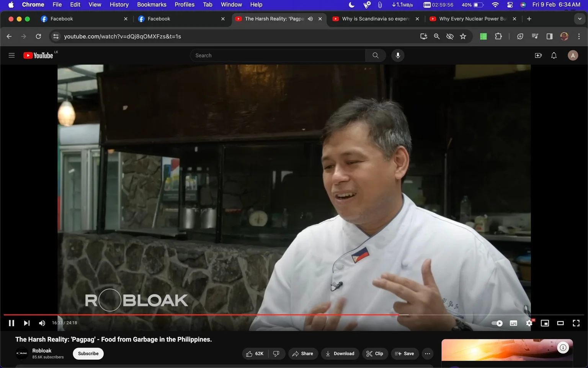The height and width of the screenshot is (368, 588).
Task: Click the Share button
Action: pos(303,353)
